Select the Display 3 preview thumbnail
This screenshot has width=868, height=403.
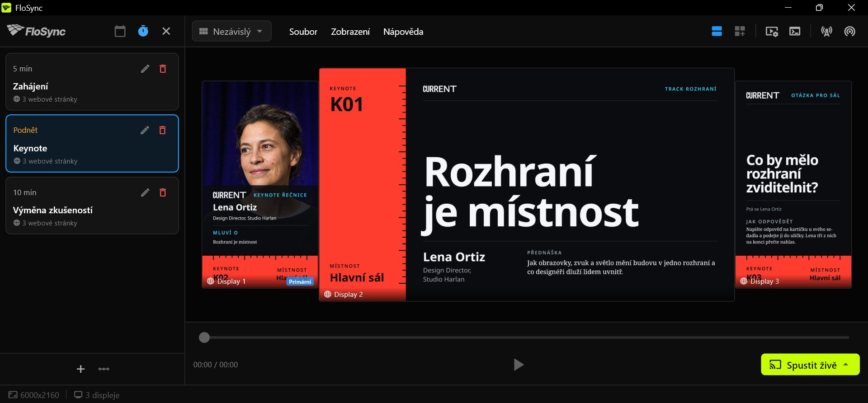pyautogui.click(x=793, y=184)
